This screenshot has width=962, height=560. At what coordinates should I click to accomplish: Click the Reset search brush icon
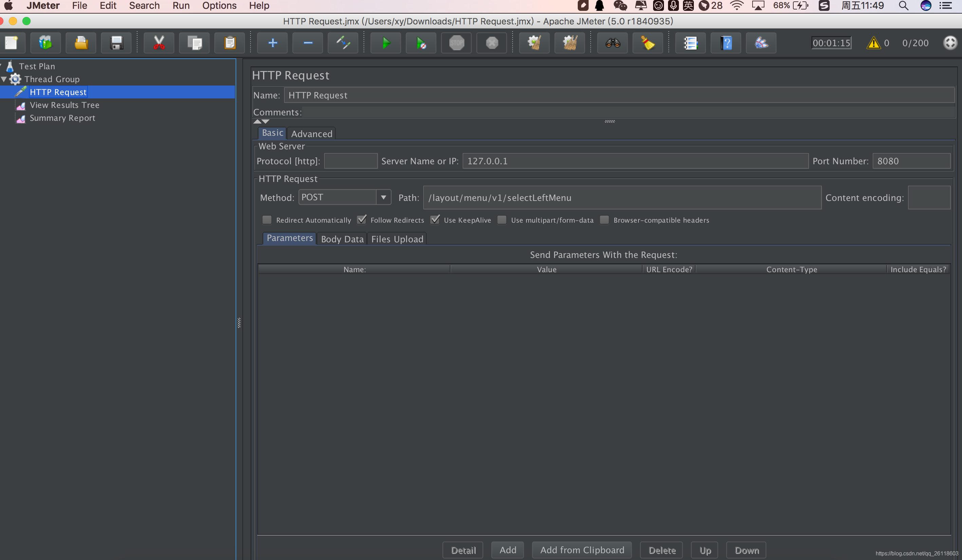point(648,43)
